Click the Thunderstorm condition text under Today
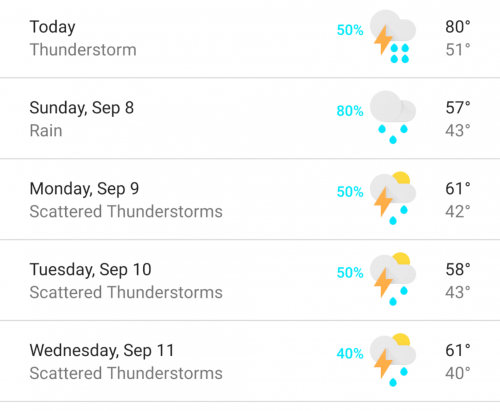The height and width of the screenshot is (411, 500). pos(83,50)
